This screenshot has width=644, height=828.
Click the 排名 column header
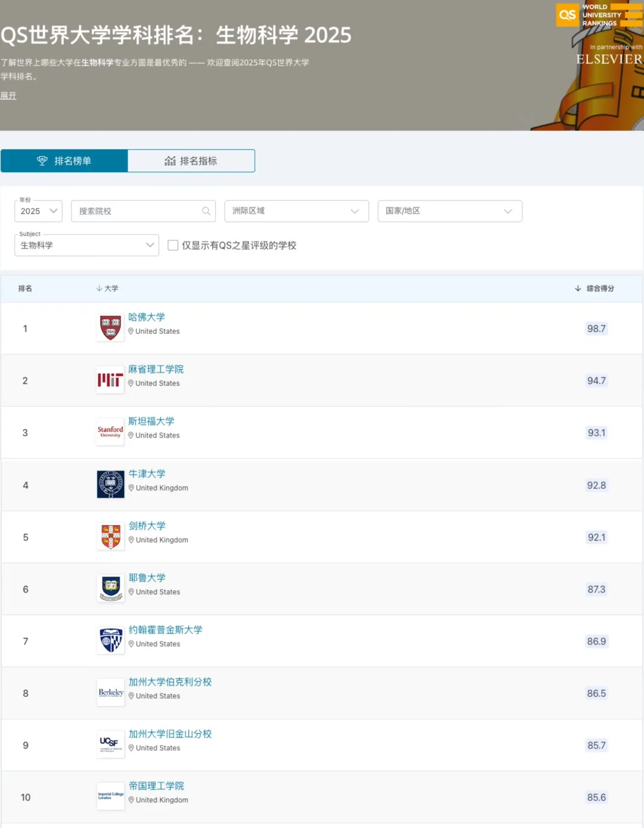coord(25,289)
